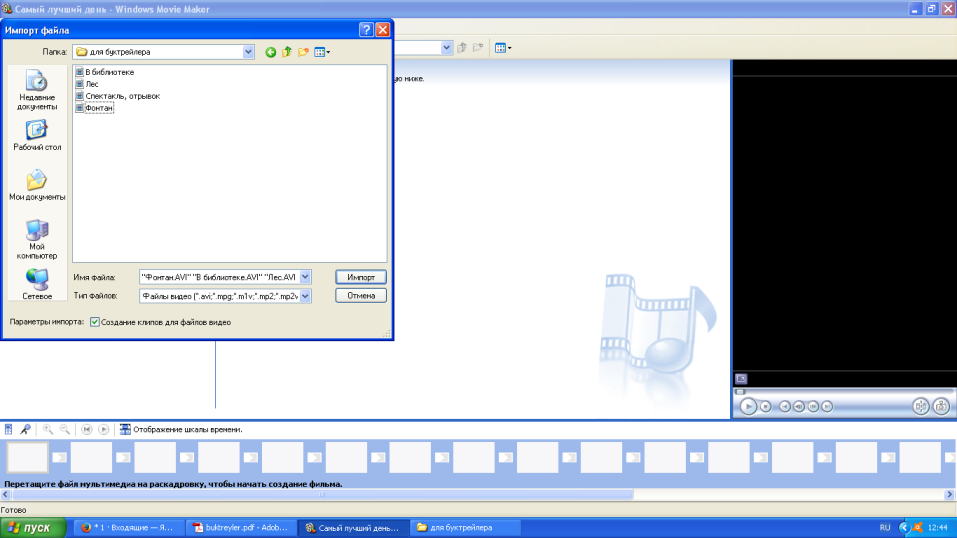The height and width of the screenshot is (538, 957).
Task: Open Movie Maker toolbar views icon
Action: coord(503,48)
